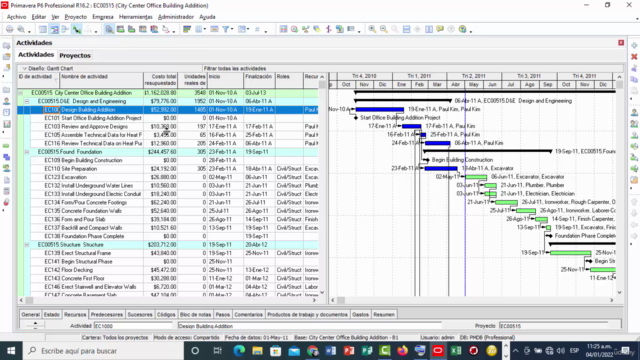
Task: Show the Activity Usage Profile icon
Action: point(131,29)
